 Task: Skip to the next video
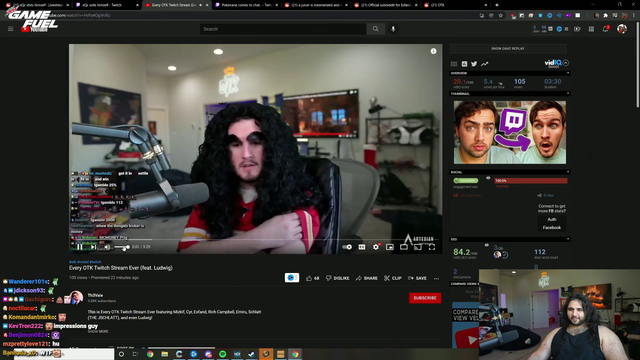pyautogui.click(x=93, y=247)
